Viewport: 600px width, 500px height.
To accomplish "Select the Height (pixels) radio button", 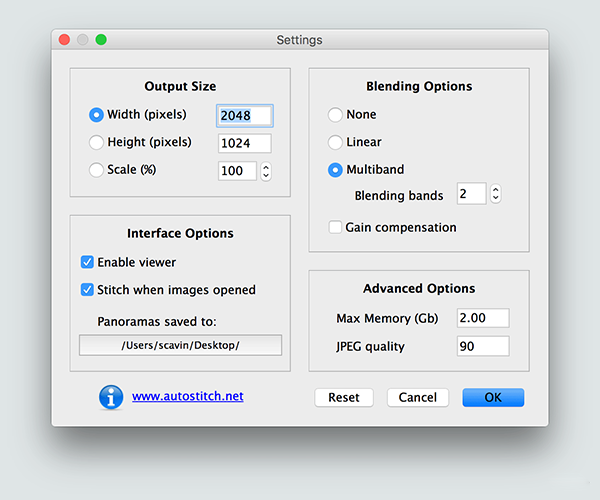I will tap(96, 142).
